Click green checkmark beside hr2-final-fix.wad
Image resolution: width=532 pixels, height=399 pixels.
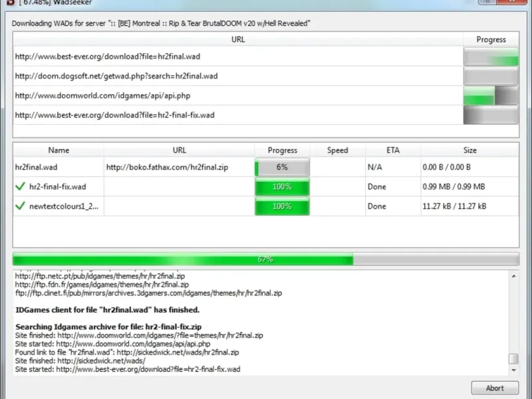[21, 186]
